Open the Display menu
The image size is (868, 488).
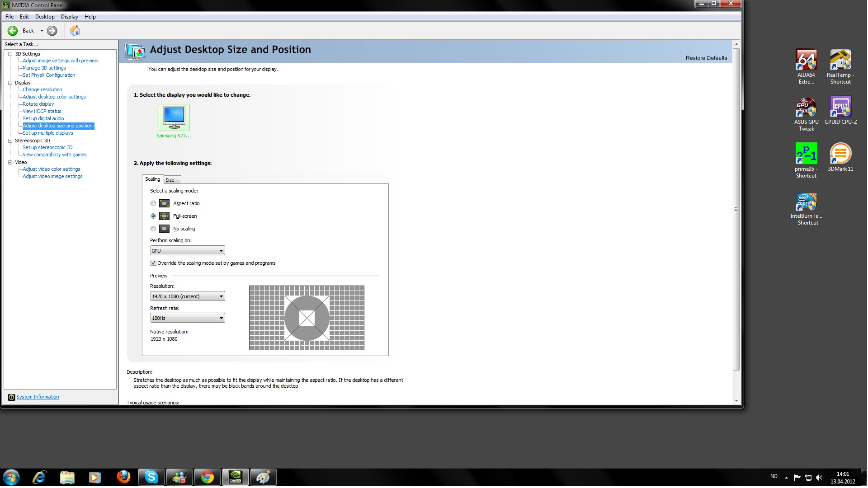[70, 17]
